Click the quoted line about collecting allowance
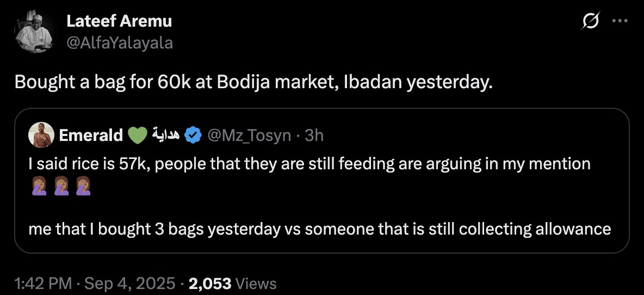Image resolution: width=644 pixels, height=295 pixels. point(320,229)
